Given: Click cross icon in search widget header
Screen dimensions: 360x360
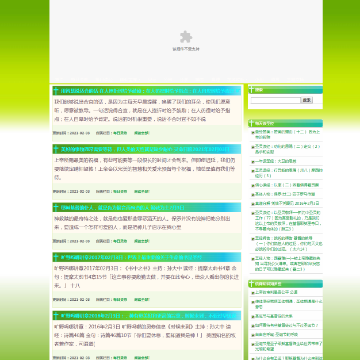Looking at the screenshot, I should [251, 89].
